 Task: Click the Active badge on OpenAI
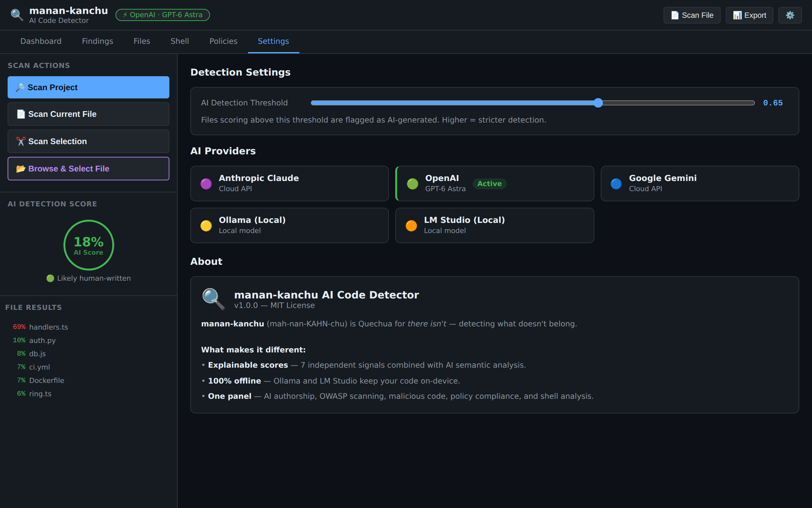[489, 184]
